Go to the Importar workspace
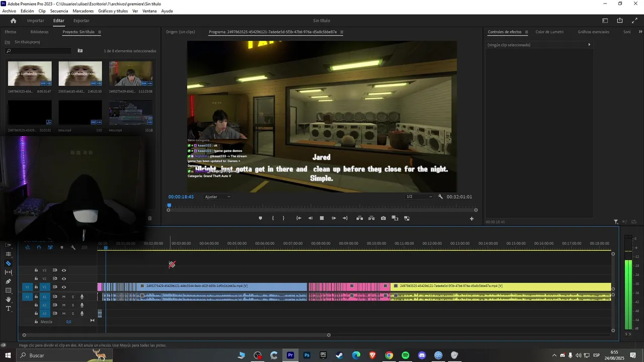This screenshot has height=362, width=644. pos(36,21)
